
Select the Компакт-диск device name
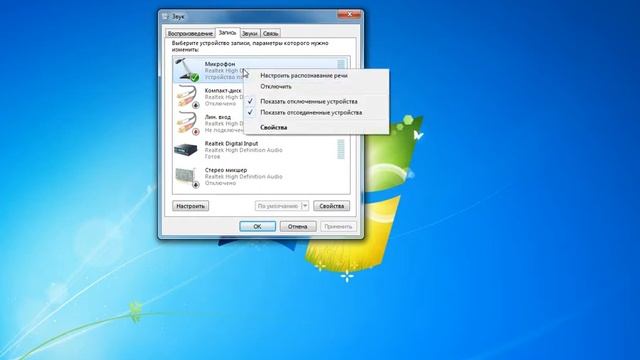223,90
